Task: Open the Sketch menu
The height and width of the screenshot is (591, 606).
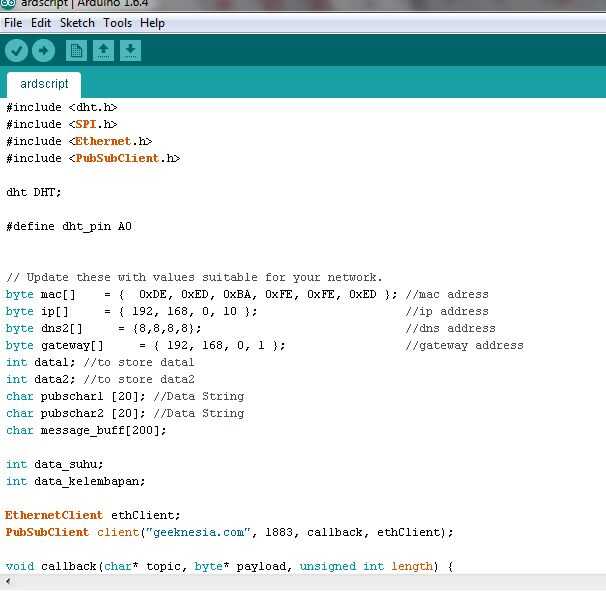Action: point(77,23)
